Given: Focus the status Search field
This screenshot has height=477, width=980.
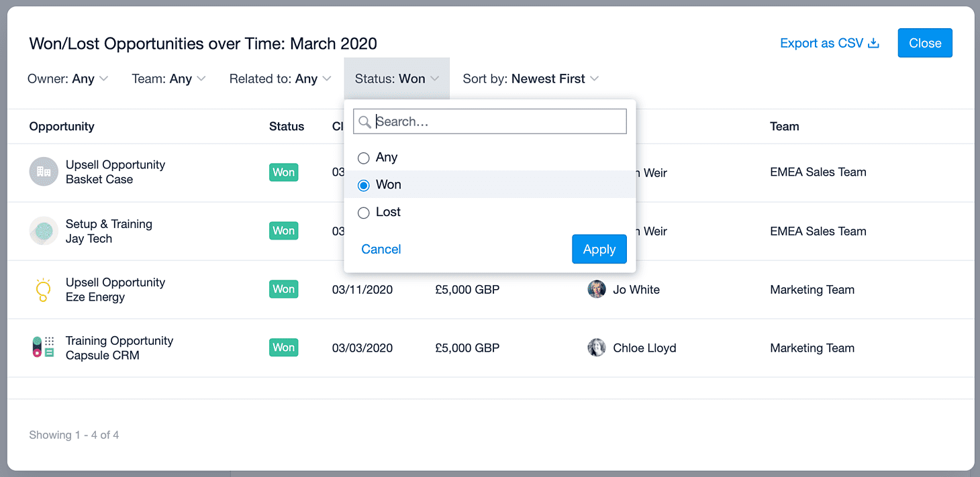Looking at the screenshot, I should pyautogui.click(x=490, y=121).
